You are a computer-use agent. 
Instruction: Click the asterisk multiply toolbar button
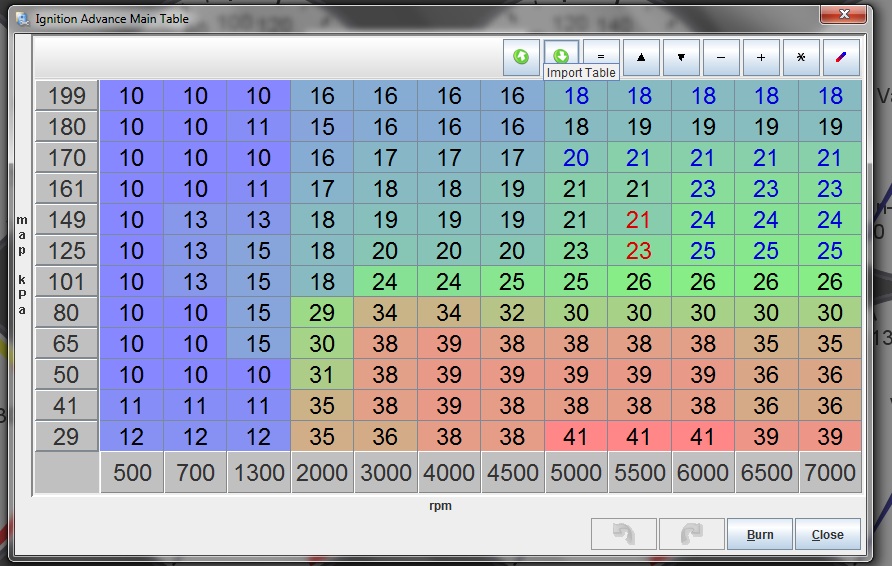(801, 57)
